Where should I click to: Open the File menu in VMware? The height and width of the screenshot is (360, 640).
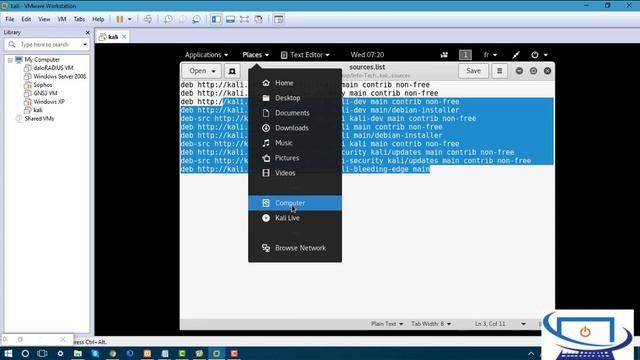click(10, 19)
